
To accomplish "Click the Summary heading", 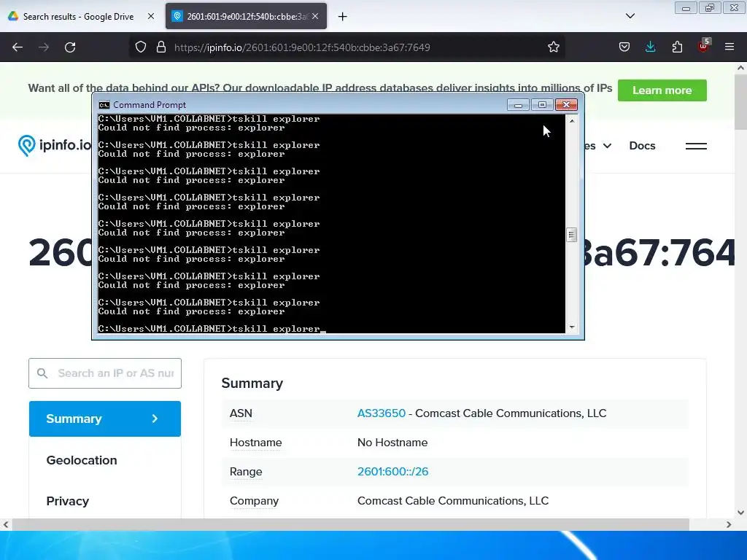I will [x=252, y=384].
